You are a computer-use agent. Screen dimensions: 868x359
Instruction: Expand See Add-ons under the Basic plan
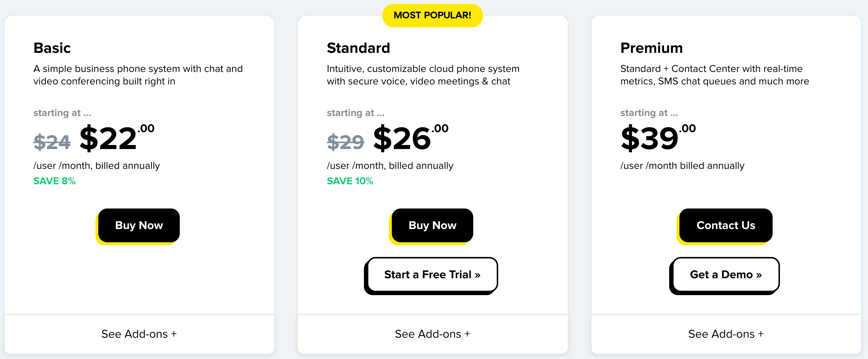pyautogui.click(x=139, y=334)
